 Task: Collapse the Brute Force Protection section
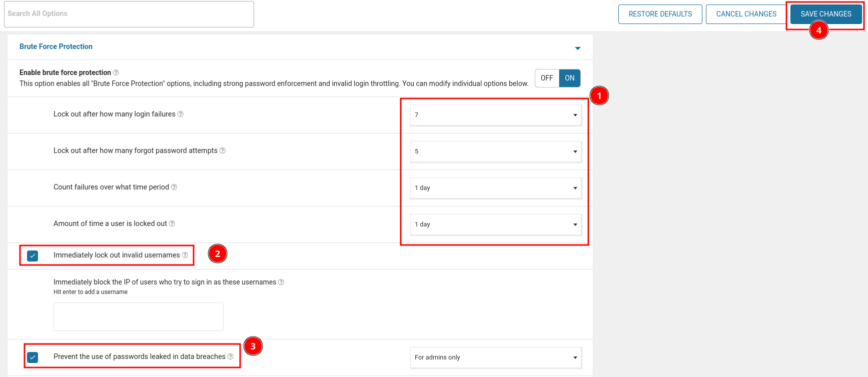[x=578, y=48]
